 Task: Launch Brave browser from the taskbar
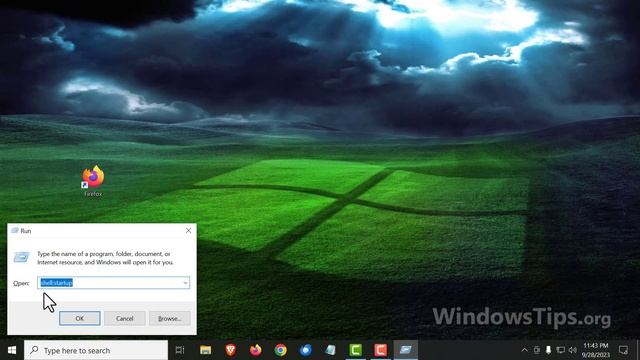click(x=231, y=350)
